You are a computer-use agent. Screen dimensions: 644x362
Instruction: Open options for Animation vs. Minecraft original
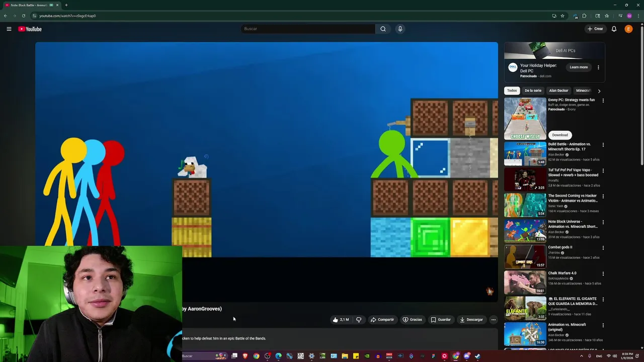click(x=603, y=325)
